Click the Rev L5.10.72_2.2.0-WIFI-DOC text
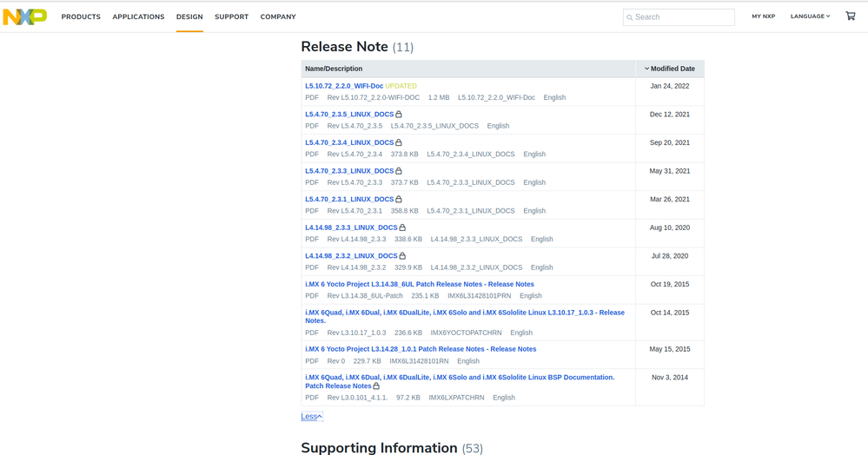The height and width of the screenshot is (455, 868). click(373, 97)
